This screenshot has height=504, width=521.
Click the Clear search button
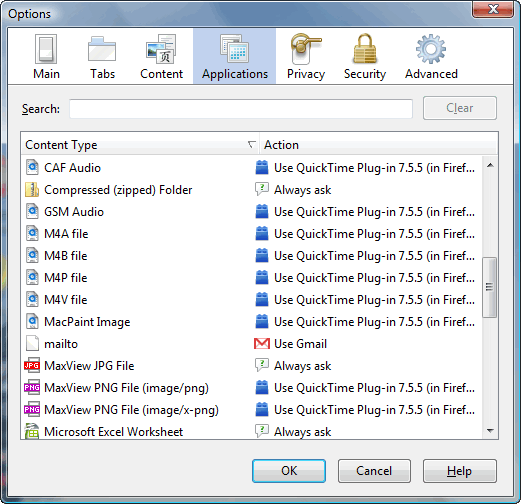(460, 108)
